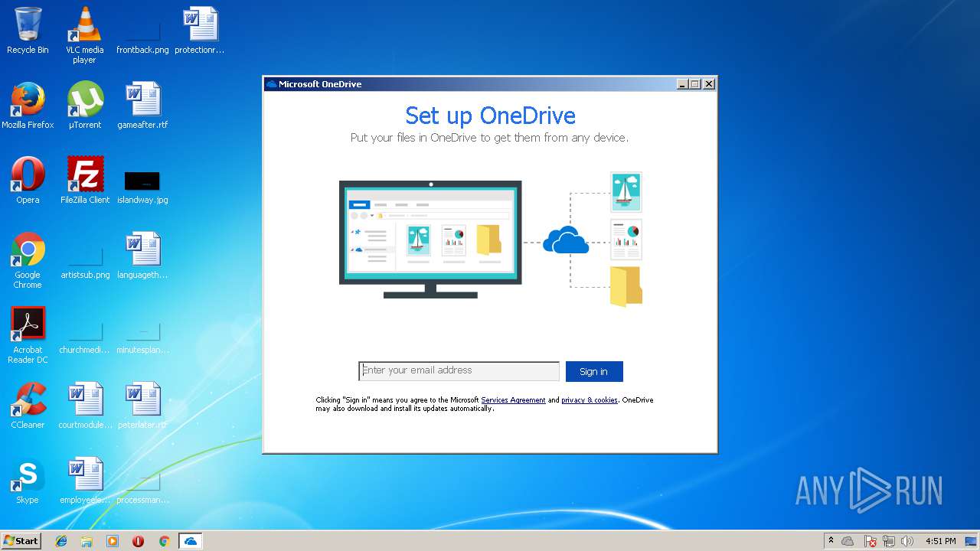
Task: Launch CCleaner from the desktop
Action: pyautogui.click(x=28, y=406)
